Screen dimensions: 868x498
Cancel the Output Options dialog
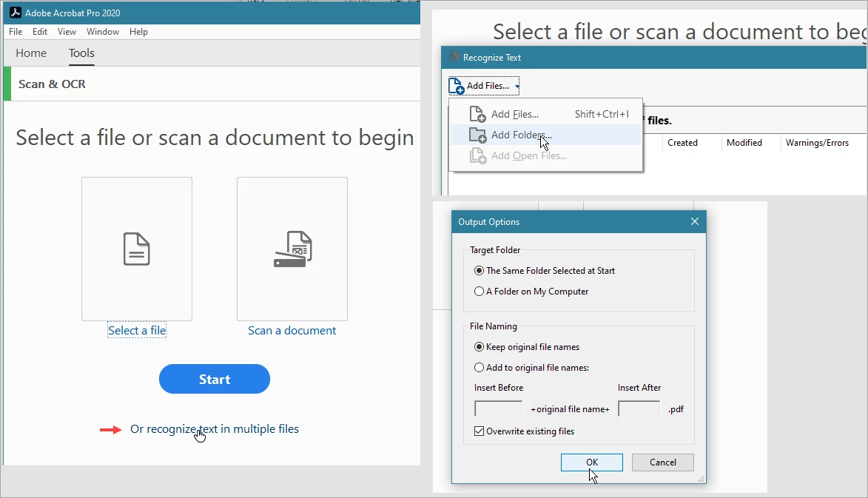[662, 462]
